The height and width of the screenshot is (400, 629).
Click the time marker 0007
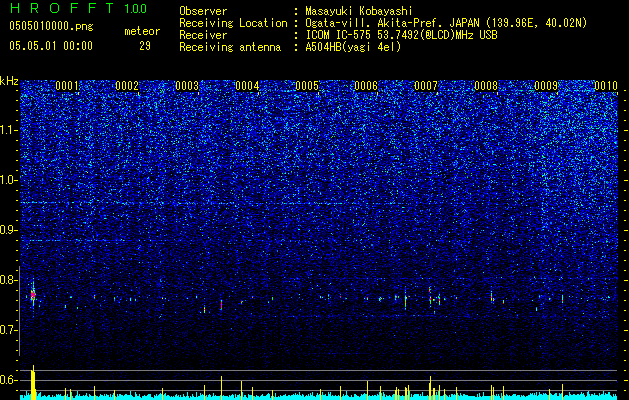(x=426, y=86)
